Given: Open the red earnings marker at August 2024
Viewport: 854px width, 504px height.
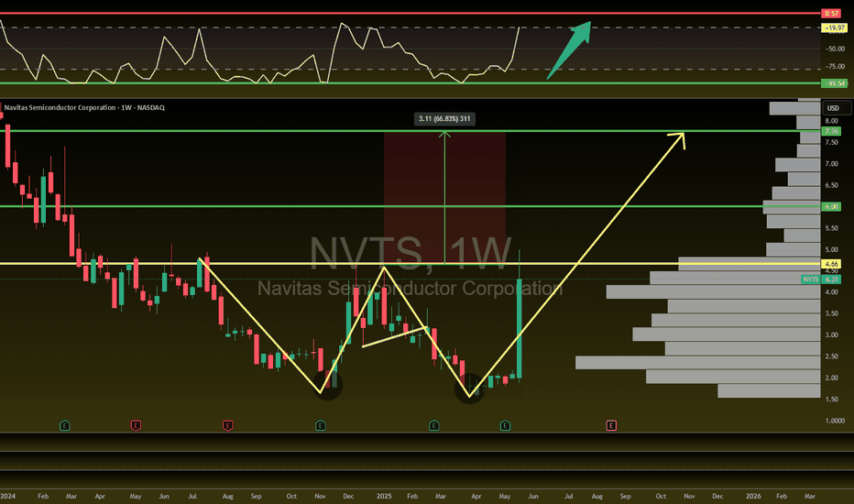Looking at the screenshot, I should [227, 425].
